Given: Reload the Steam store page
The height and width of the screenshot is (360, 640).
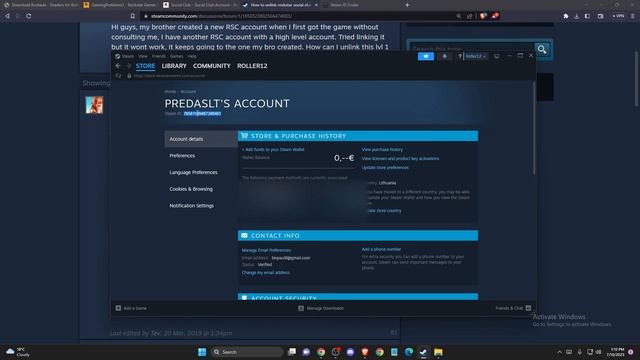Looking at the screenshot, I should click(118, 76).
